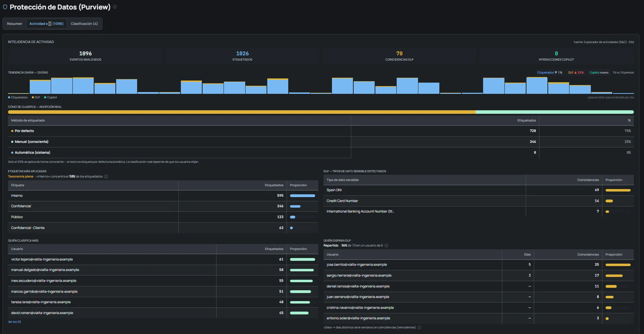Click the 'Spain DNI' sensitive data row
644x334 pixels.
tap(479, 190)
